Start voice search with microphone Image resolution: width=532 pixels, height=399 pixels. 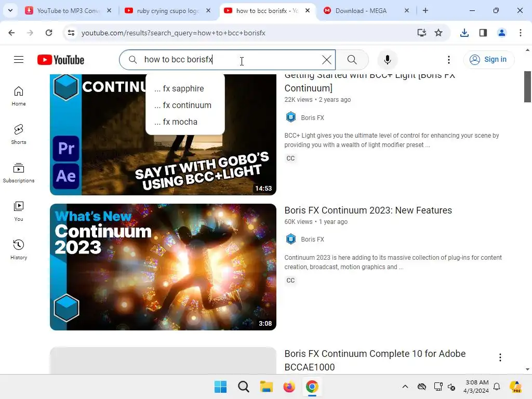point(387,60)
